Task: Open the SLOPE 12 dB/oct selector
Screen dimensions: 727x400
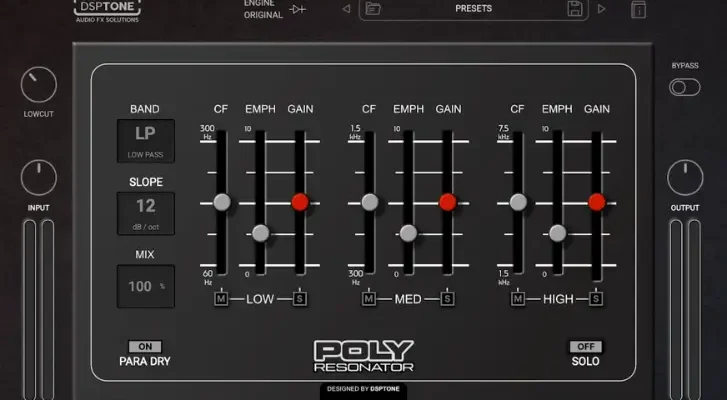Action: (x=146, y=211)
